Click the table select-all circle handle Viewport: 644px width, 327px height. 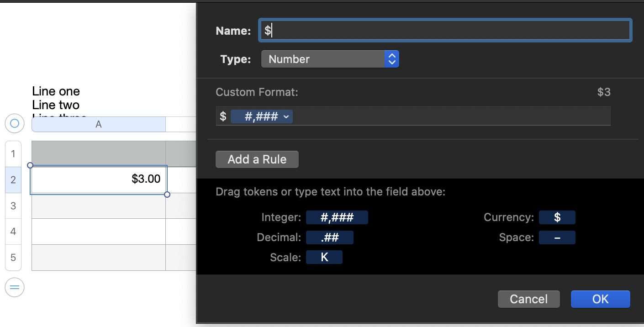click(14, 123)
